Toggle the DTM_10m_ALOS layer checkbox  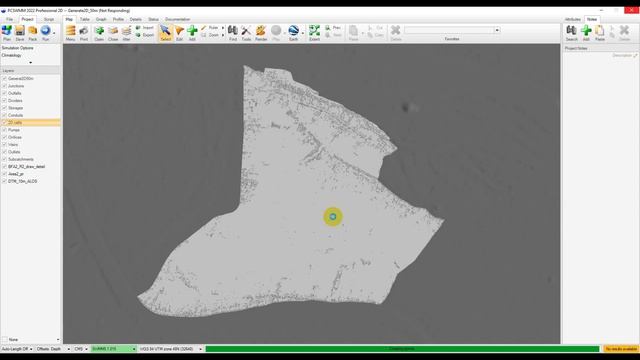(x=4, y=182)
